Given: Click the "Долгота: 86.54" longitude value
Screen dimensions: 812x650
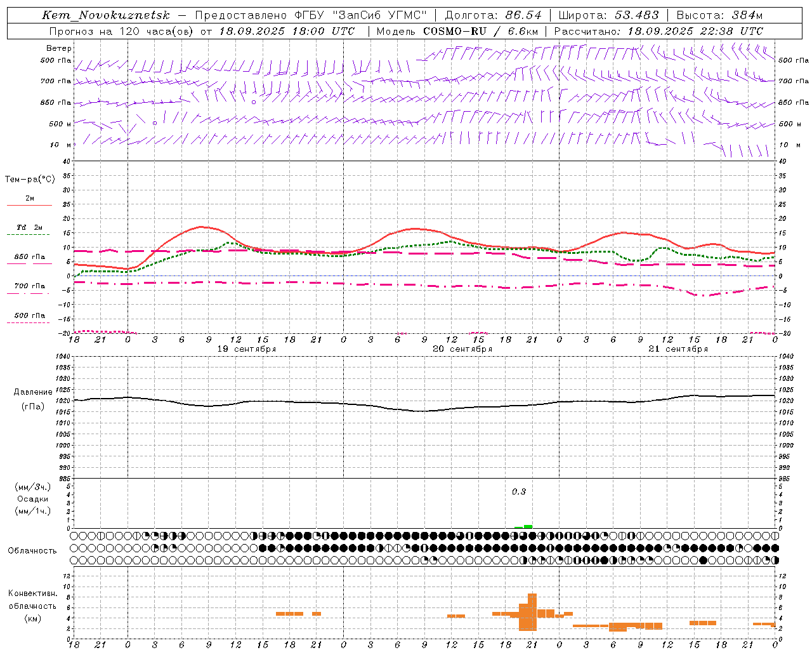Looking at the screenshot, I should pyautogui.click(x=493, y=15).
